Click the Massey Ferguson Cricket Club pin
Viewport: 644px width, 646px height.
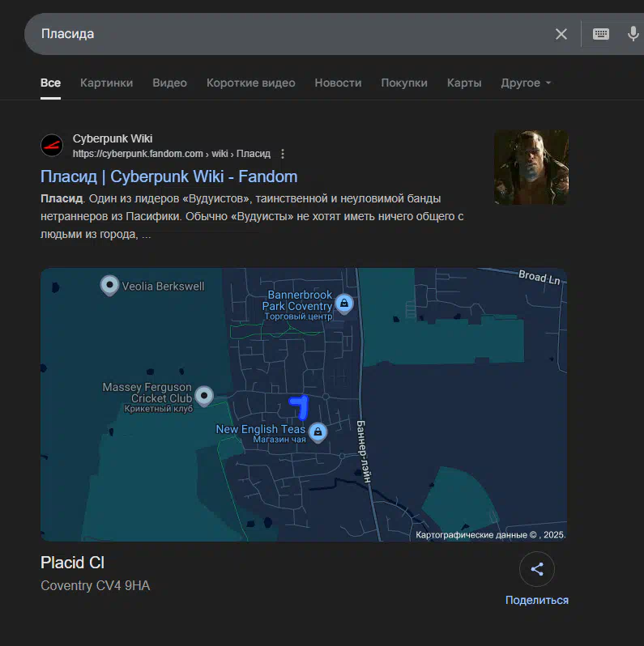click(203, 397)
